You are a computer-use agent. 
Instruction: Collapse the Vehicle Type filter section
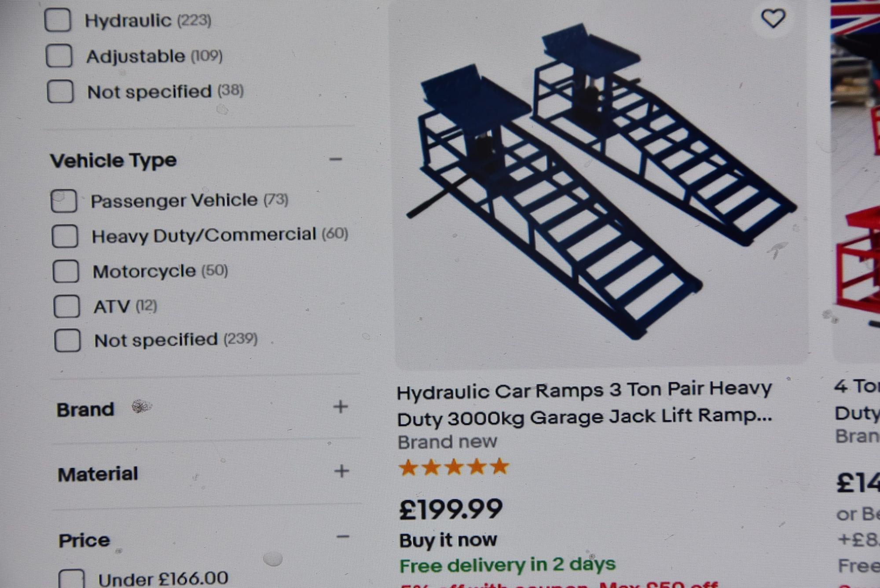point(336,159)
